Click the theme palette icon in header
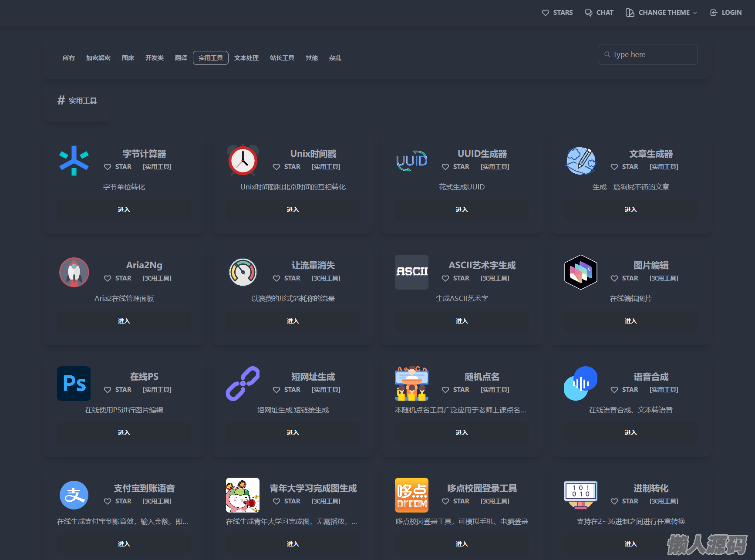This screenshot has width=755, height=560. [x=630, y=13]
